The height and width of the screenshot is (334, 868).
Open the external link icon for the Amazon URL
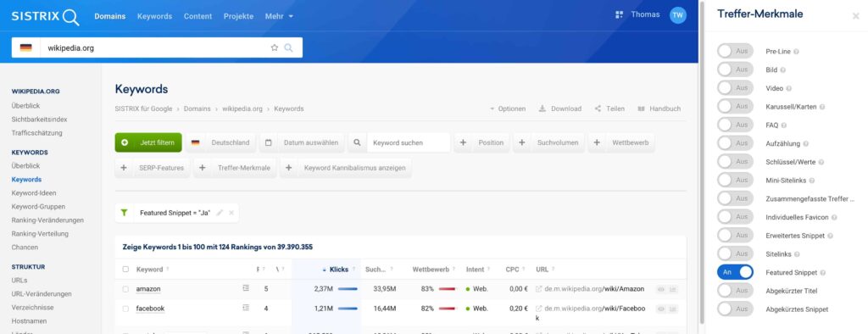click(x=538, y=289)
